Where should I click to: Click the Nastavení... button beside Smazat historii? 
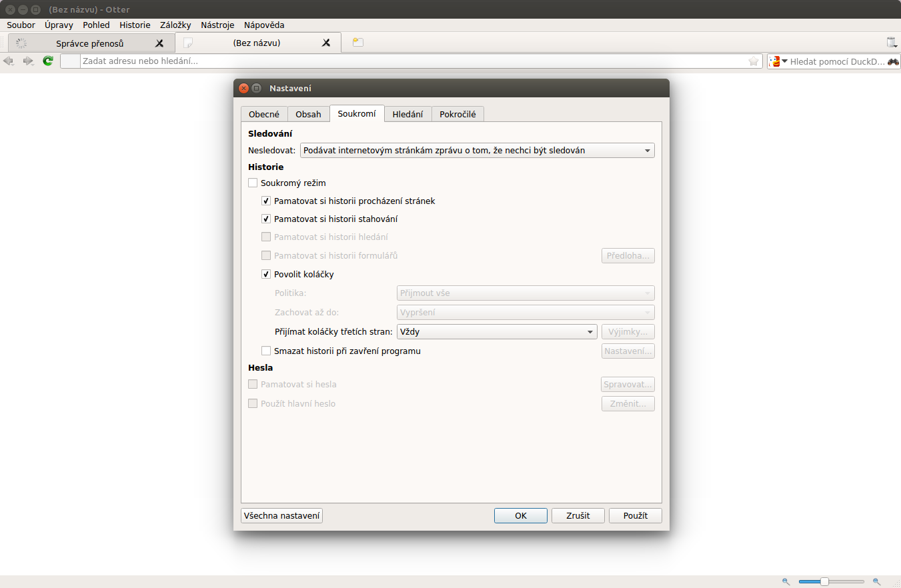628,351
